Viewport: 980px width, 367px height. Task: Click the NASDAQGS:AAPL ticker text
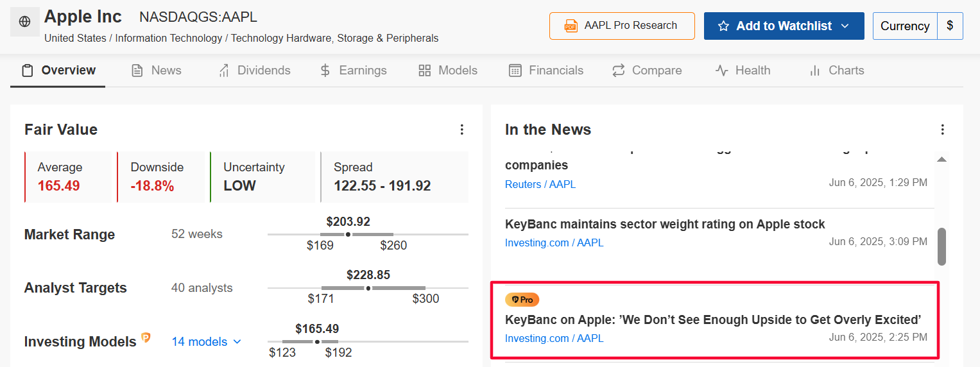point(198,17)
